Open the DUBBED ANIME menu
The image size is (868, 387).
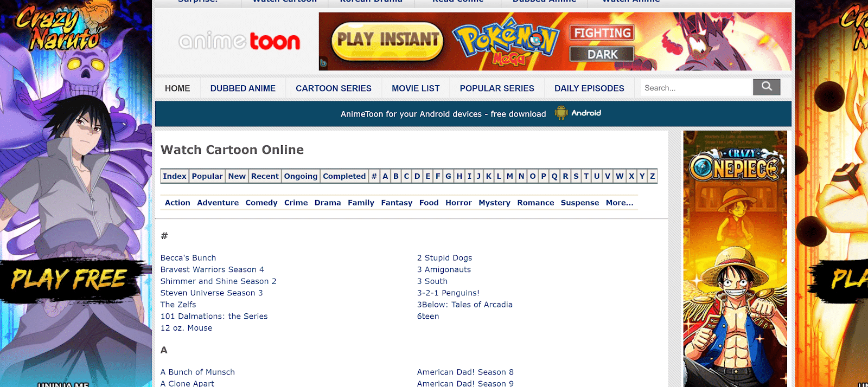(x=243, y=88)
